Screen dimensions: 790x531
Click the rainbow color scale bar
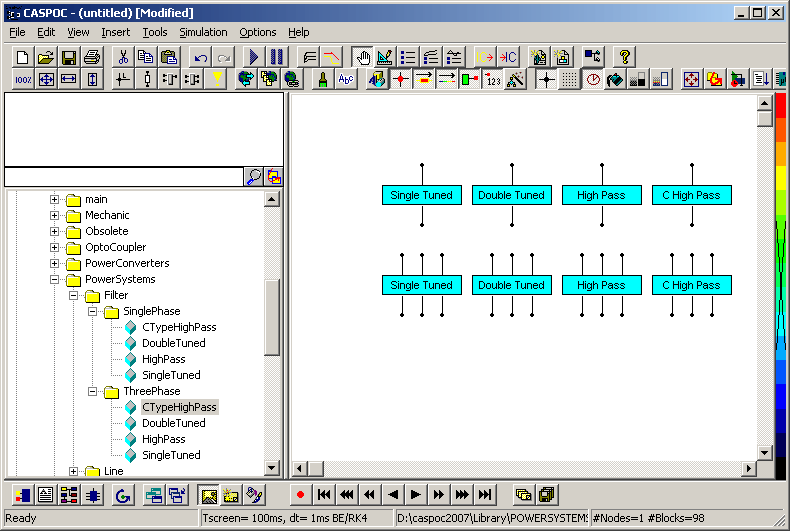point(780,286)
